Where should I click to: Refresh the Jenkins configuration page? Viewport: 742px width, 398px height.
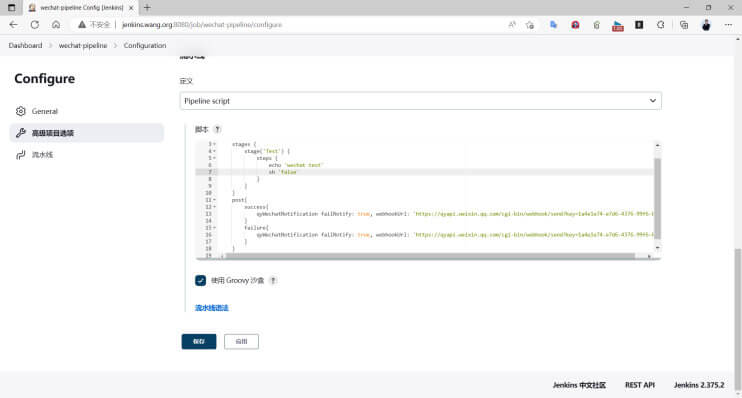click(x=35, y=25)
